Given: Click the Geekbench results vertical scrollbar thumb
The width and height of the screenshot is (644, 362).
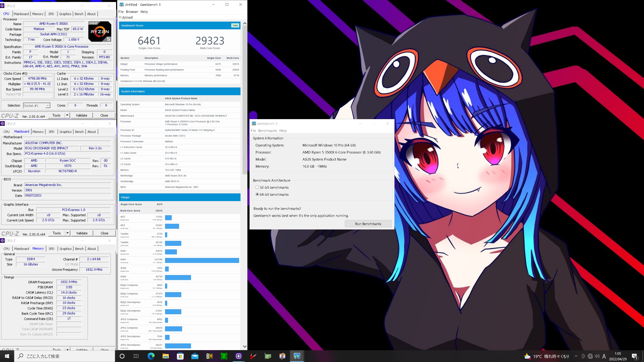Looking at the screenshot, I should tap(245, 100).
